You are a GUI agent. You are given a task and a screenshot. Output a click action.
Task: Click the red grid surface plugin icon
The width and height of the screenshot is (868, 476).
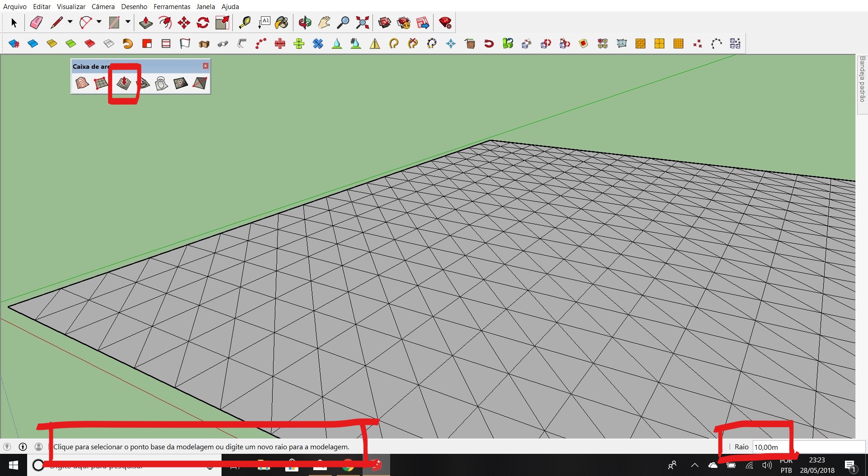click(x=90, y=43)
